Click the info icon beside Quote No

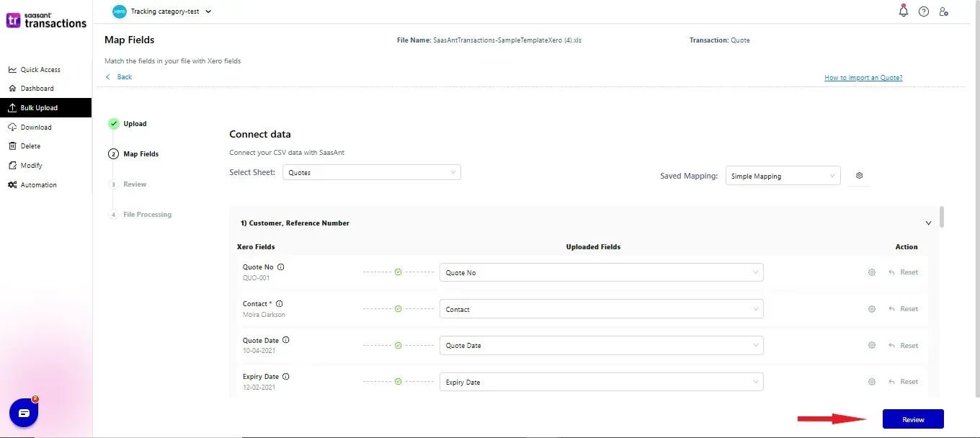click(281, 267)
